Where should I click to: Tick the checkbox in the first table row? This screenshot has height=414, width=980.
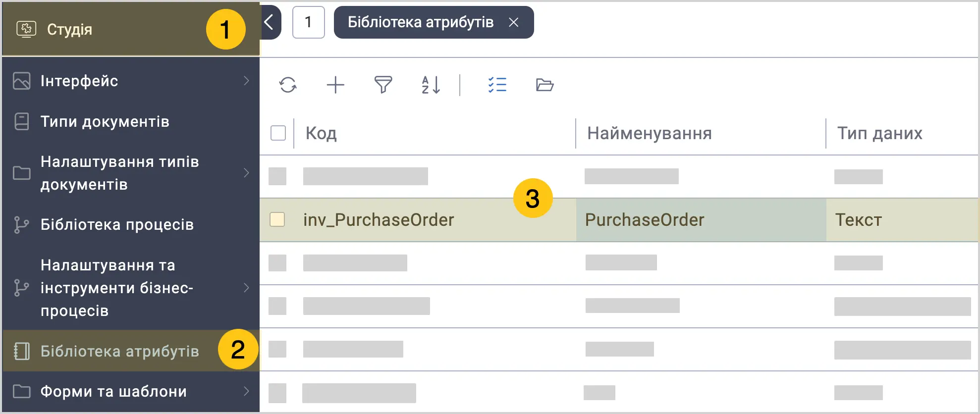(277, 176)
